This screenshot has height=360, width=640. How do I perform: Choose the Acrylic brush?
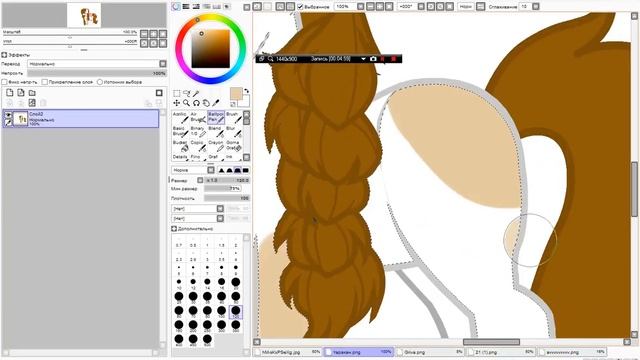point(180,118)
